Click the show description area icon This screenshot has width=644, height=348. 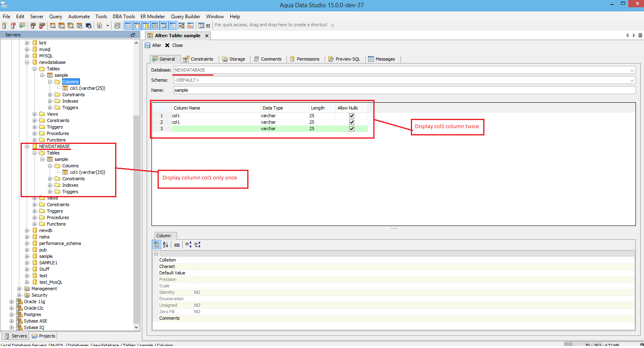(x=177, y=245)
